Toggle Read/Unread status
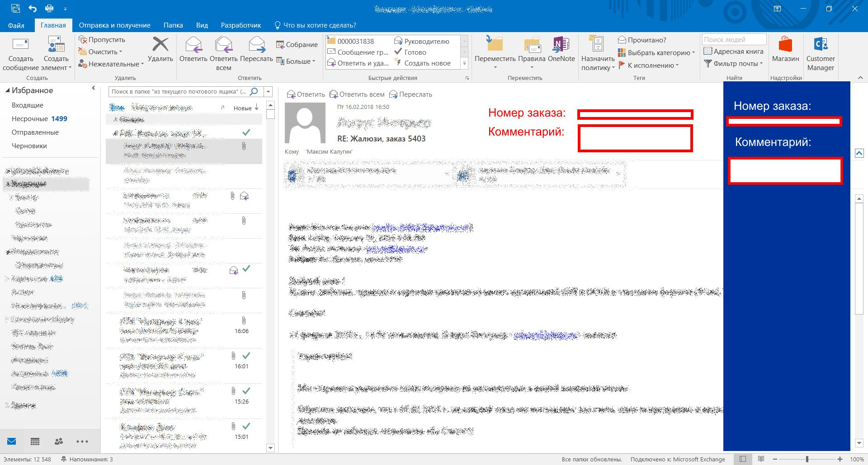Screen dimensions: 868x465 (642, 40)
